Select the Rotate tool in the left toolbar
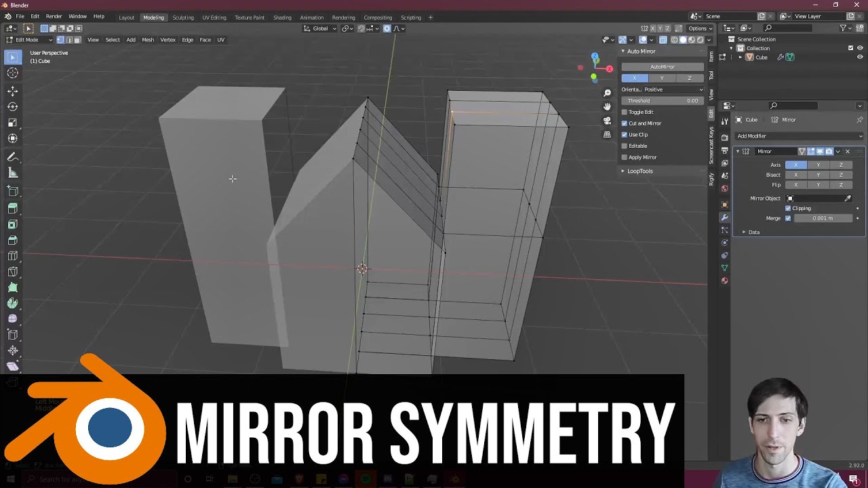Screen dimensions: 868x488 click(12, 106)
